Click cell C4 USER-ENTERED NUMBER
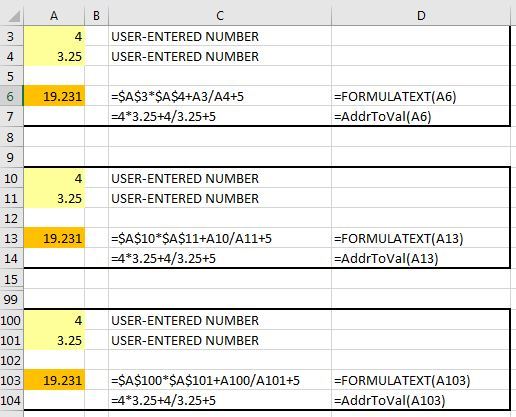Viewport: 516px width, 417px height. pos(220,56)
